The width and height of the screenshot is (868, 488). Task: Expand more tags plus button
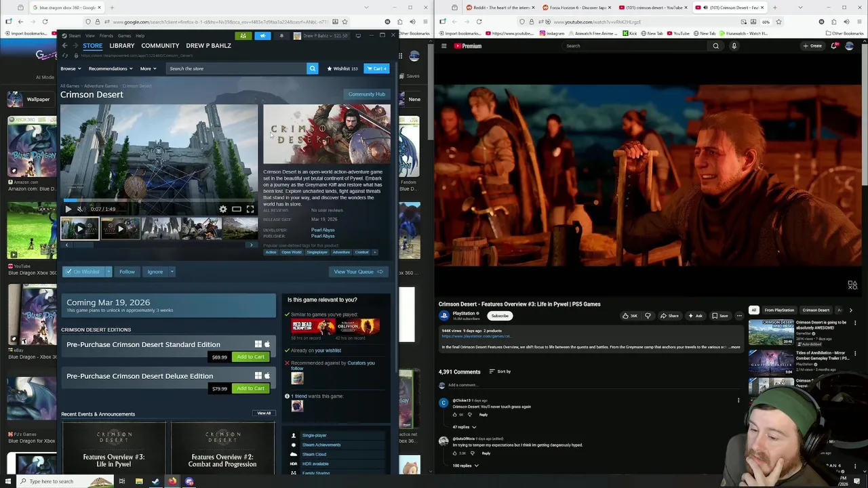374,252
